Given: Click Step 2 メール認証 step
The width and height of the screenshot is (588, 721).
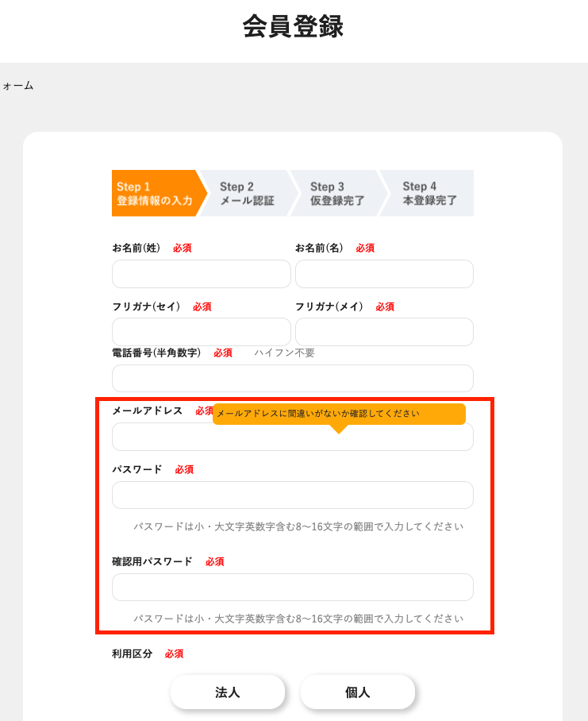Looking at the screenshot, I should tap(248, 193).
